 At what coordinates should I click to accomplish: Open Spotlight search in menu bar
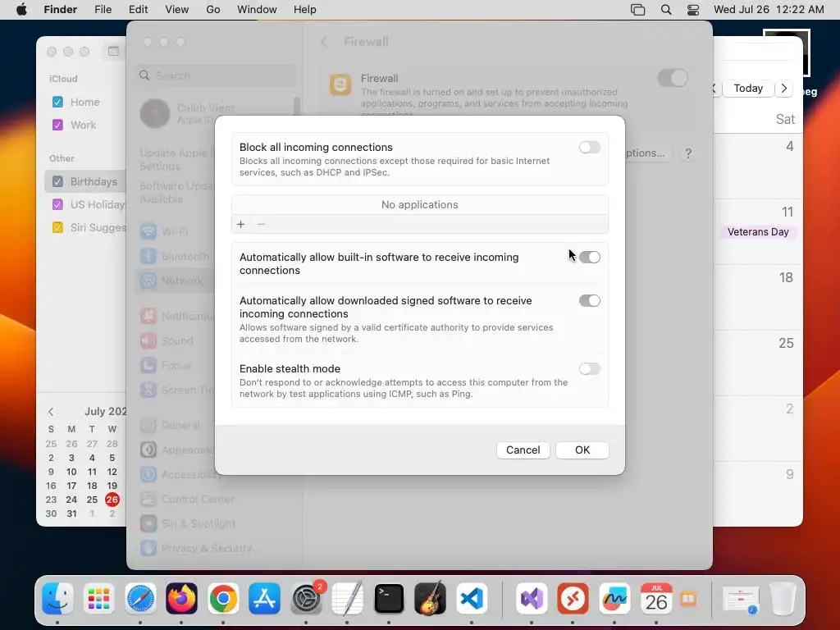(x=666, y=10)
